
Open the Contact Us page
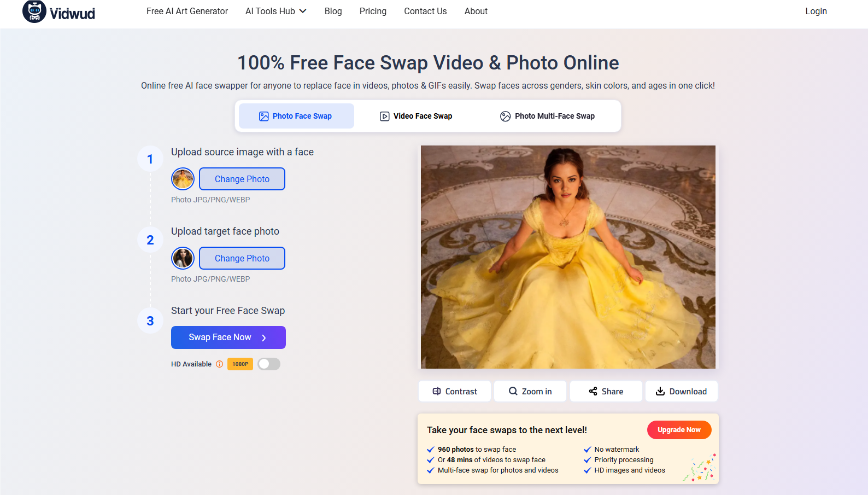[425, 11]
